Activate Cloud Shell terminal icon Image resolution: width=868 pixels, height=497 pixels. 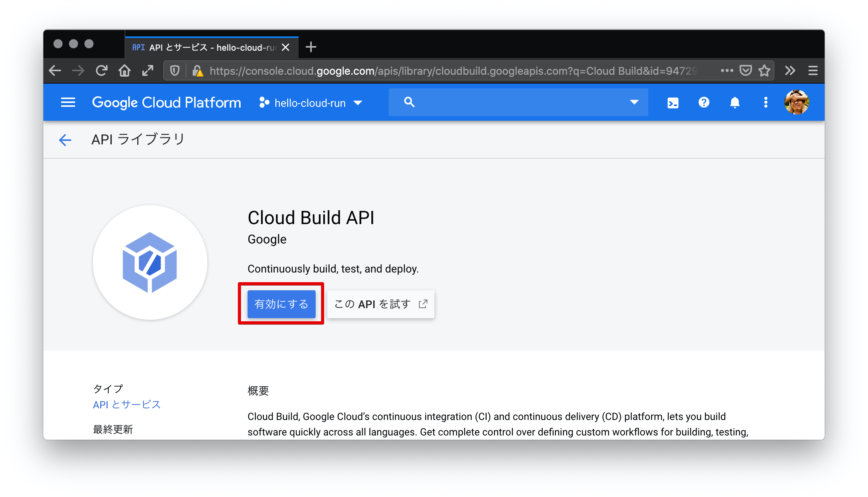click(x=673, y=103)
